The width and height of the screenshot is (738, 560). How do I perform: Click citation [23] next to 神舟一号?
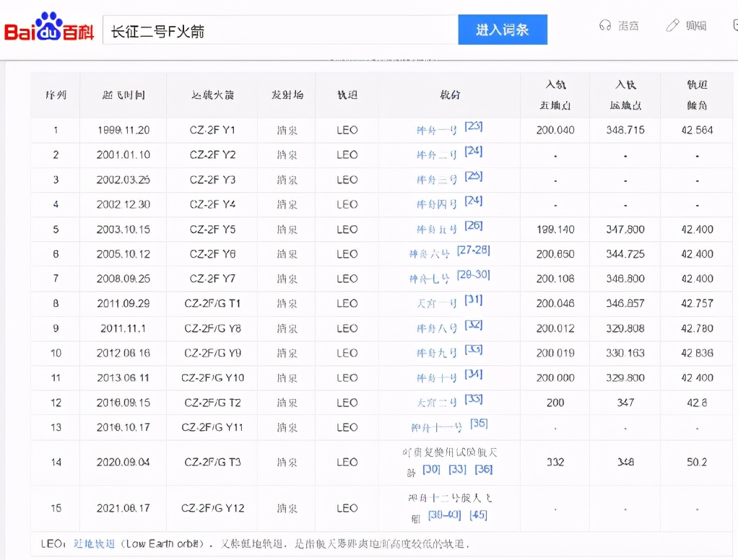click(472, 125)
